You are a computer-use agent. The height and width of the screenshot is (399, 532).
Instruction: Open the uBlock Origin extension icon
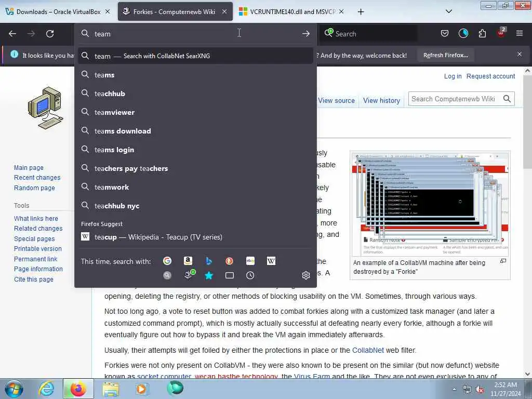click(501, 32)
